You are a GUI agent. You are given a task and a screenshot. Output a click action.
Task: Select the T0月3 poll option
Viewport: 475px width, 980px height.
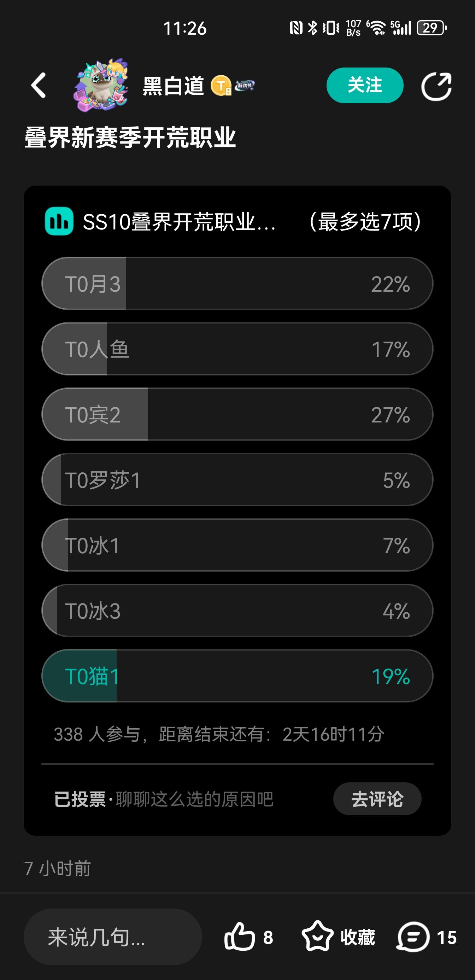[237, 284]
